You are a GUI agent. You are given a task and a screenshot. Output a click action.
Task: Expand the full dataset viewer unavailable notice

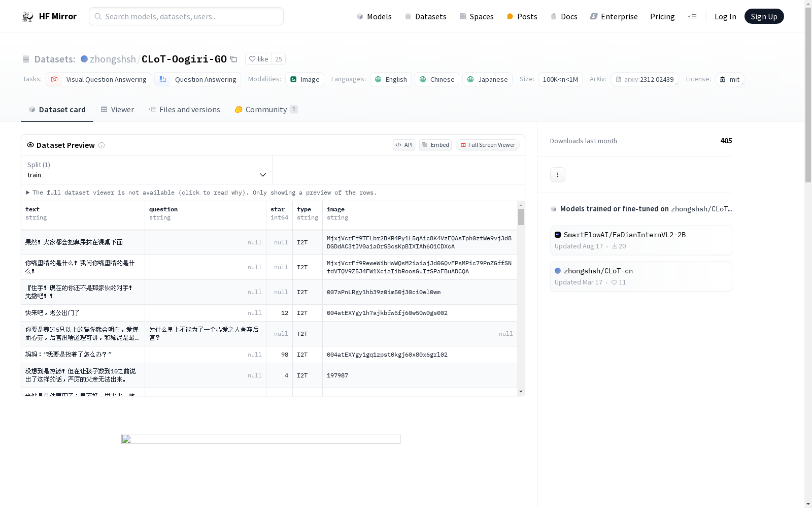click(x=201, y=193)
